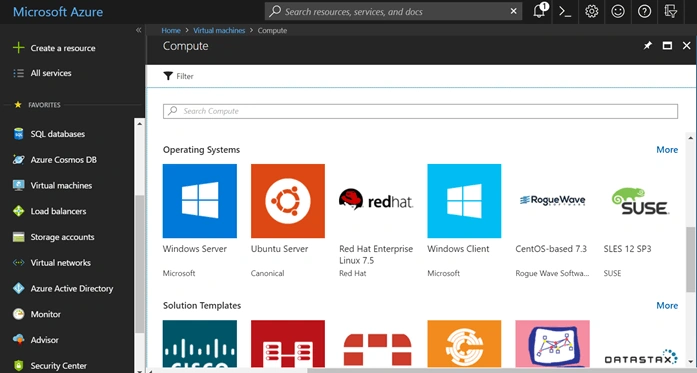Screen dimensions: 697x373
Task: Select the Windows Client tile
Action: (464, 201)
